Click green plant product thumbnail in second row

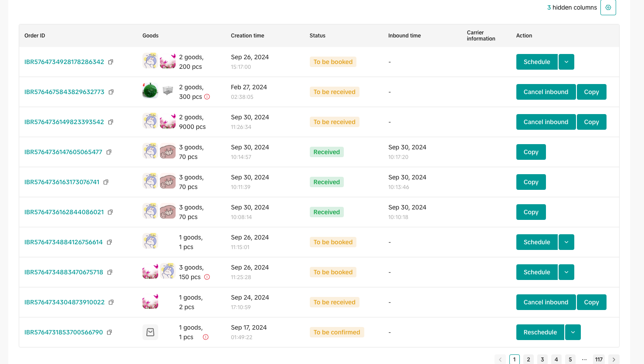150,91
